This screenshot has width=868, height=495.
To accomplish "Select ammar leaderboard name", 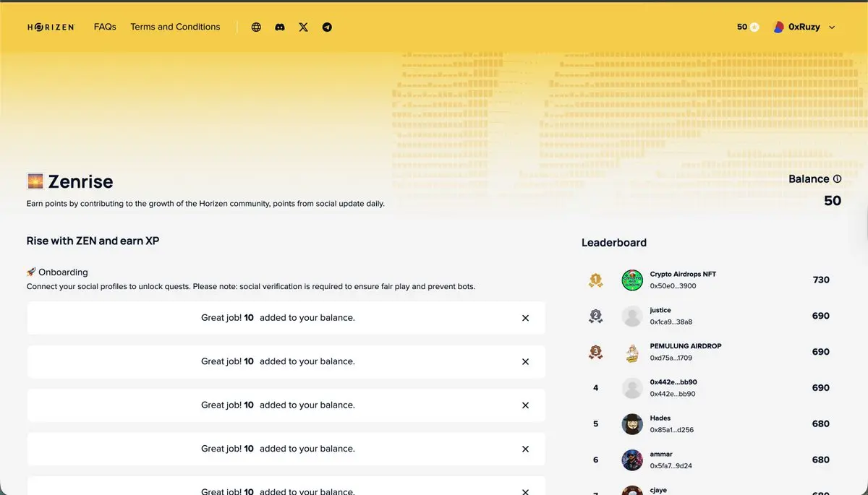I will 661,455.
